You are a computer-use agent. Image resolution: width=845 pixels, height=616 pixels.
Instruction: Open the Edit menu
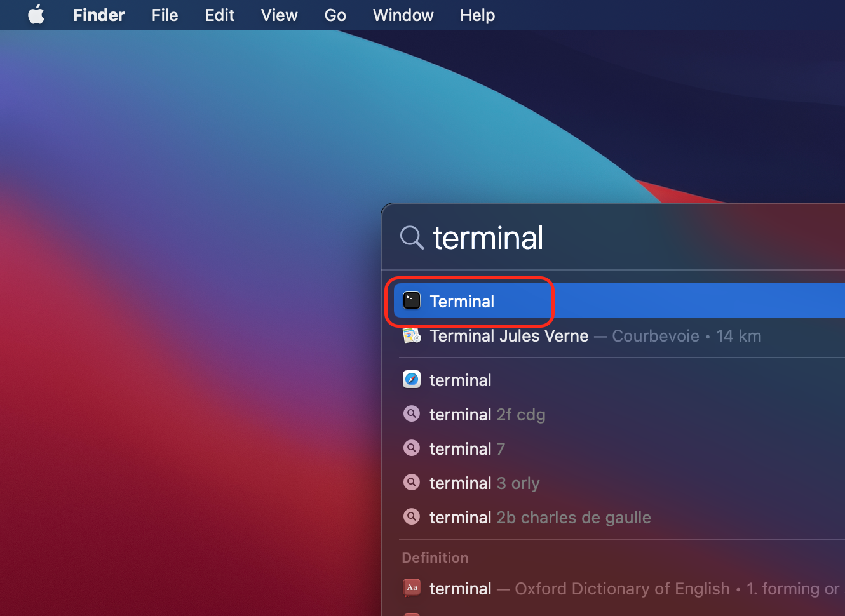tap(220, 15)
